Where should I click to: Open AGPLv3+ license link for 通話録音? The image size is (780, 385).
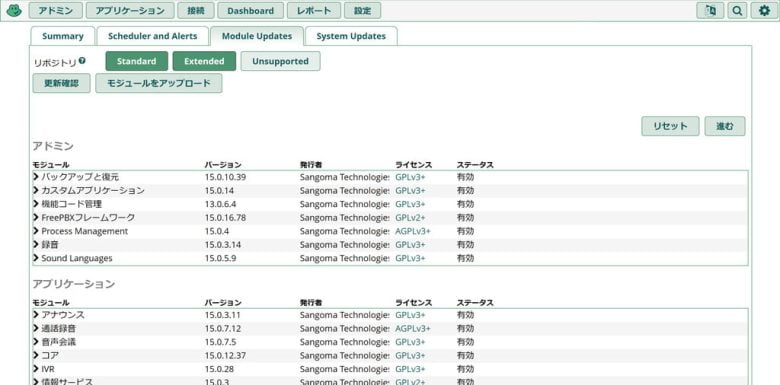click(x=413, y=328)
